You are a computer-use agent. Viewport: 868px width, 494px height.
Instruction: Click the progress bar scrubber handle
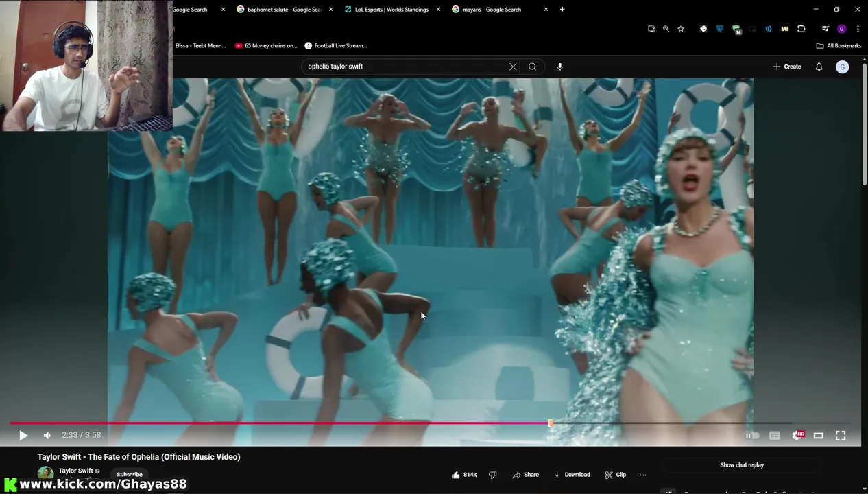pos(551,423)
